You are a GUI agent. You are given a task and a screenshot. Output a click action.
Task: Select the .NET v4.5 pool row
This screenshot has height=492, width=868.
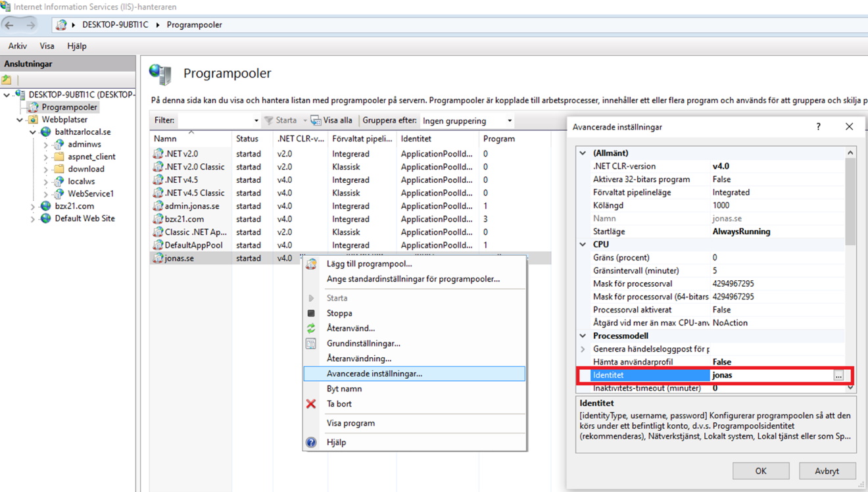(x=350, y=180)
